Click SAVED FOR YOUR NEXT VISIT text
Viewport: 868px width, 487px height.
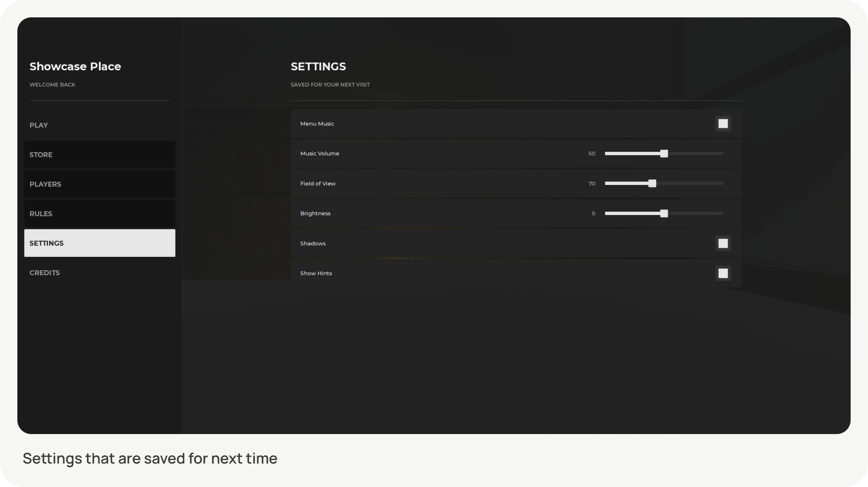[330, 85]
